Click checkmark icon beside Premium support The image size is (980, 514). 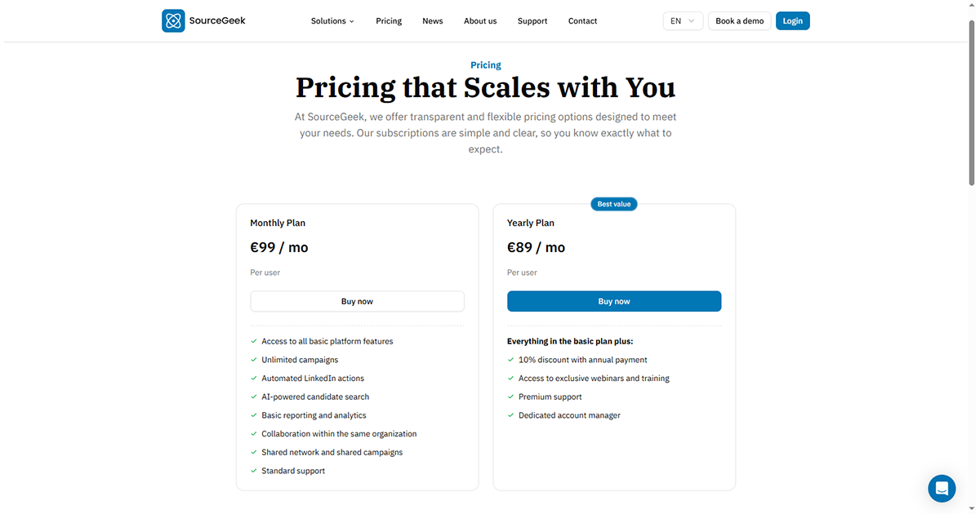511,397
